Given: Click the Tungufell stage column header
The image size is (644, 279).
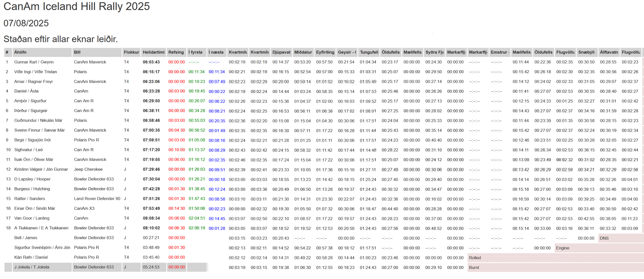Looking at the screenshot, I should 369,52.
